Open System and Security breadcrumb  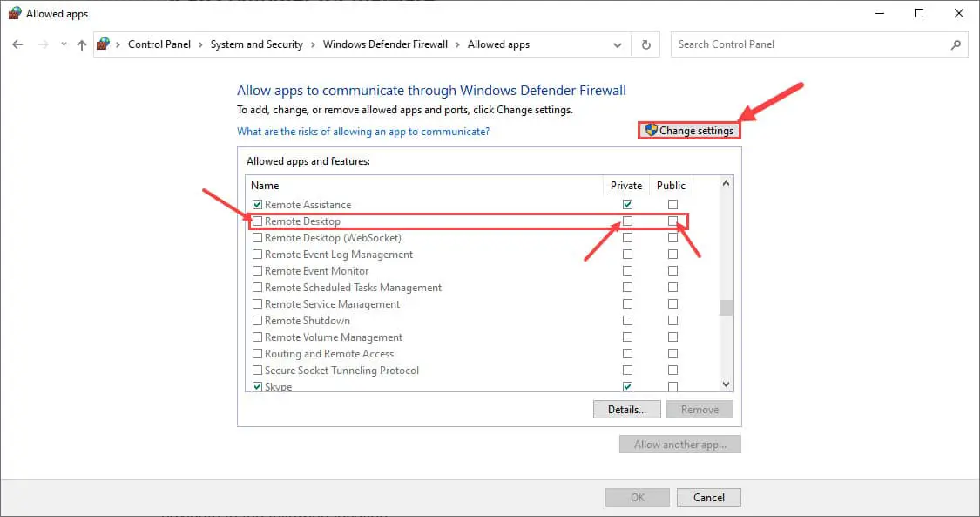(x=256, y=44)
